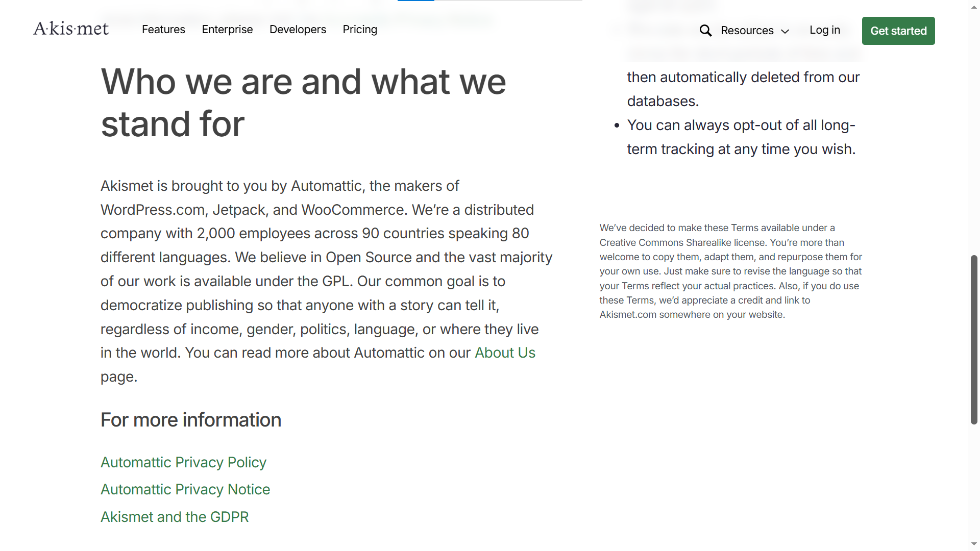Click the vertical scrollbar thumb

tap(974, 339)
